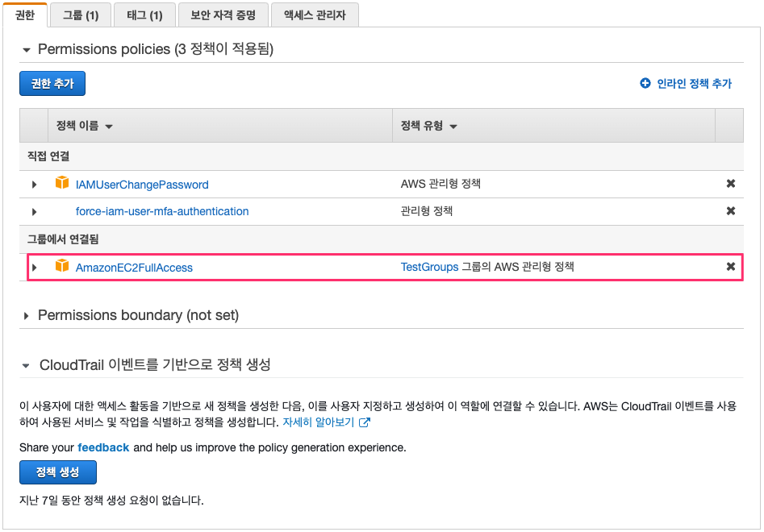
Task: Click external link icon beside 자세히 알아보기
Action: 365,422
